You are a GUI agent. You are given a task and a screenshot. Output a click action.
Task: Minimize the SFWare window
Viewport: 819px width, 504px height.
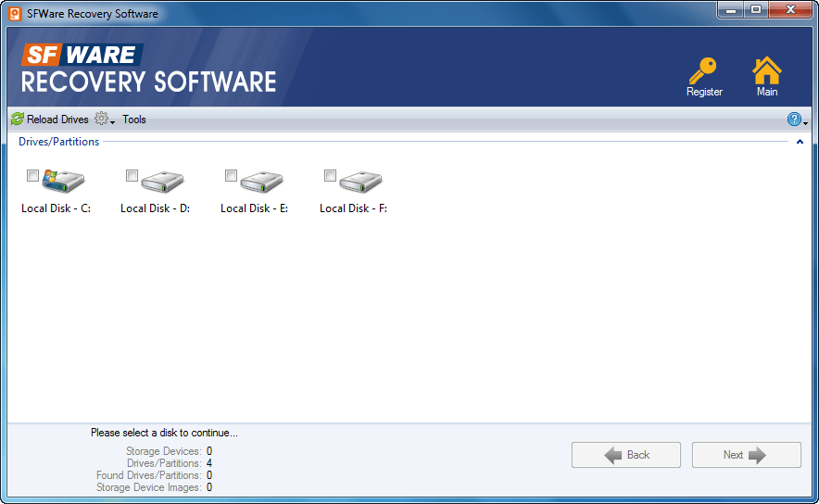pos(731,10)
